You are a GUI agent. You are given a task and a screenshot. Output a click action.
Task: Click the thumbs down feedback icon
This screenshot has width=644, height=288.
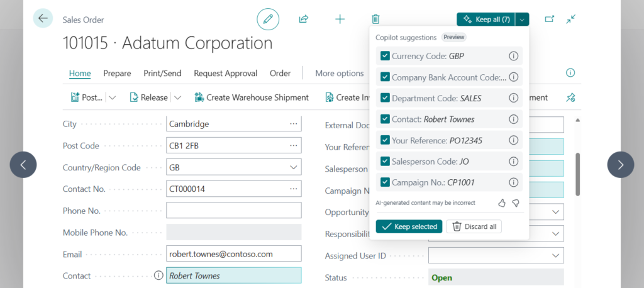click(x=516, y=203)
